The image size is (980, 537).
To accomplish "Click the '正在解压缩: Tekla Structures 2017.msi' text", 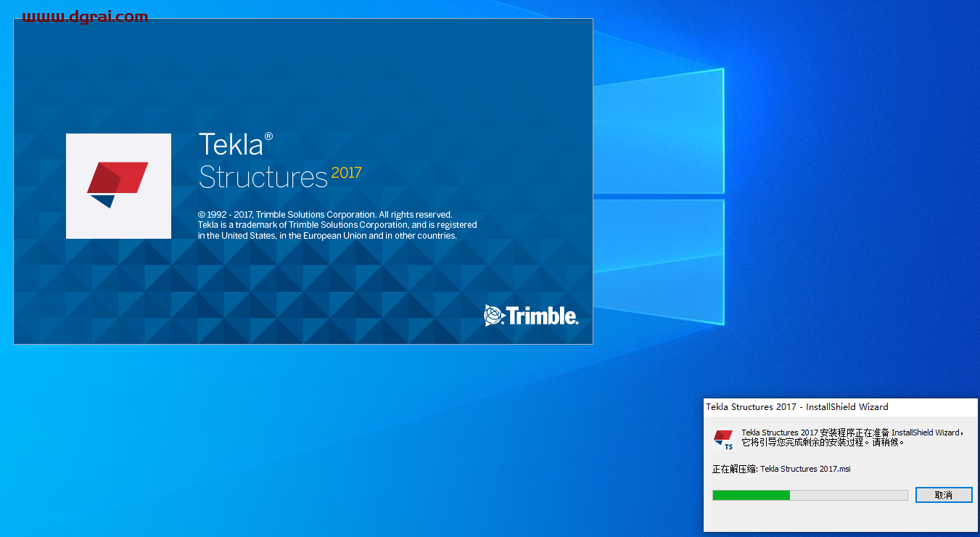I will coord(781,469).
